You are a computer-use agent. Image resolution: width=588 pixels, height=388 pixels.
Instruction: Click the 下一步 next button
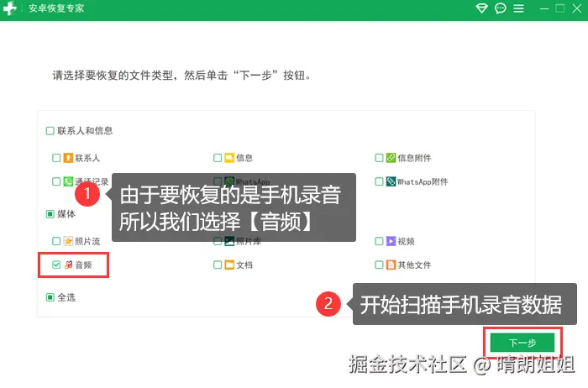(x=522, y=343)
